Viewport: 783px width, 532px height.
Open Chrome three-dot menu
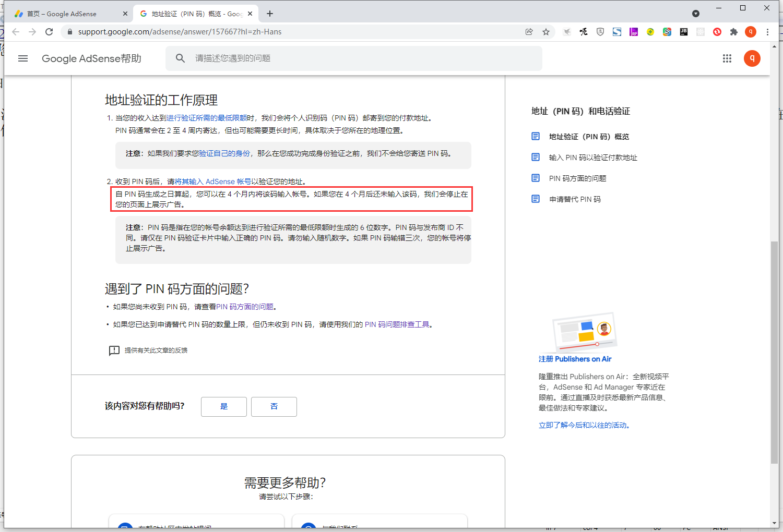click(x=767, y=32)
